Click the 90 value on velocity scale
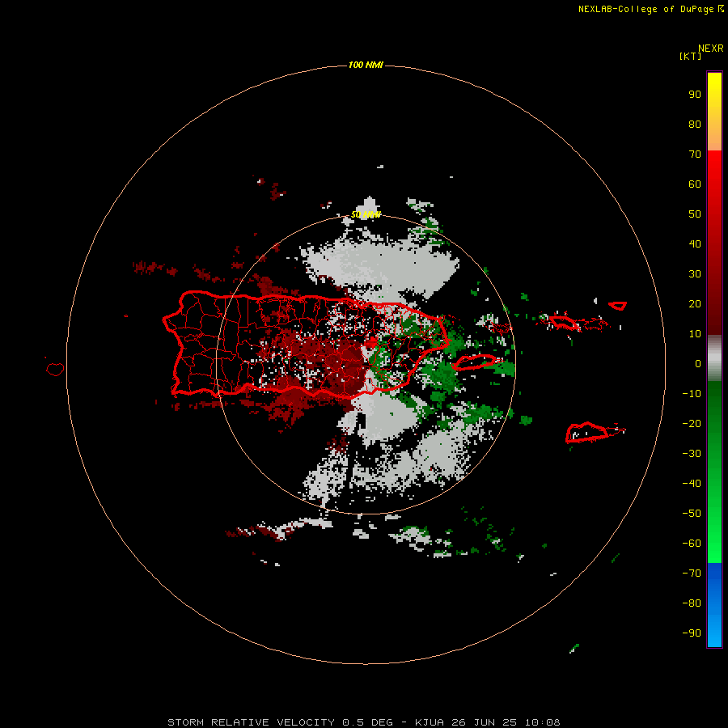The image size is (728, 728). coord(695,95)
